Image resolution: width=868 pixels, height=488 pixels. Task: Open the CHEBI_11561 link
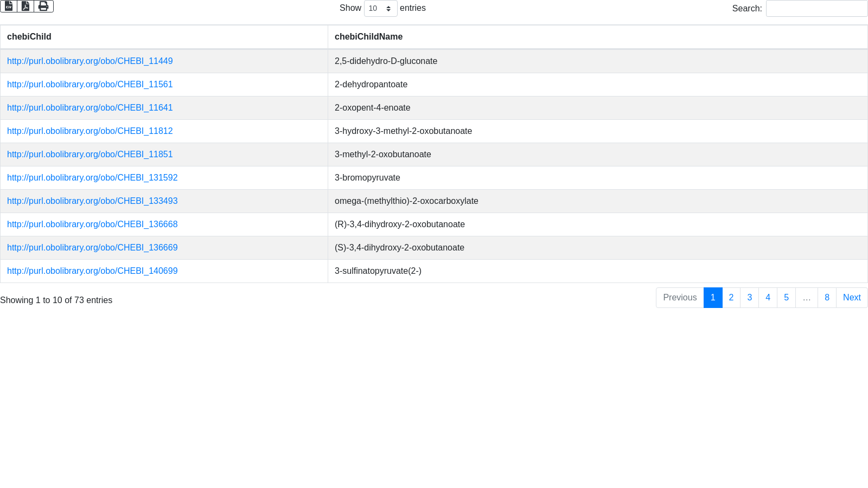[90, 85]
